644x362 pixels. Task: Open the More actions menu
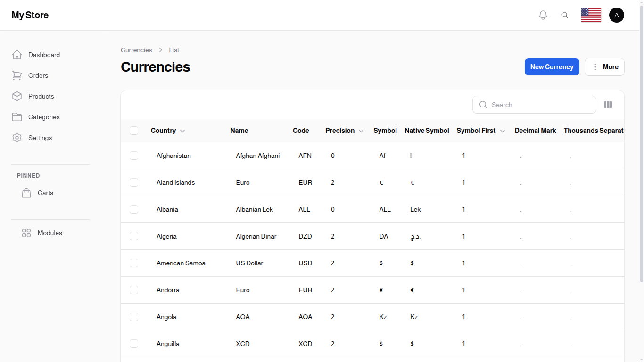[604, 67]
